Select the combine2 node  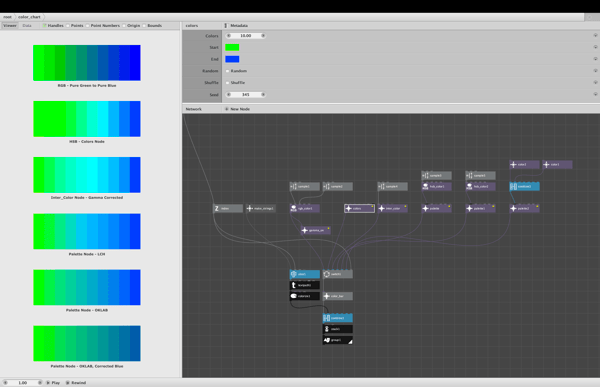pyautogui.click(x=525, y=186)
